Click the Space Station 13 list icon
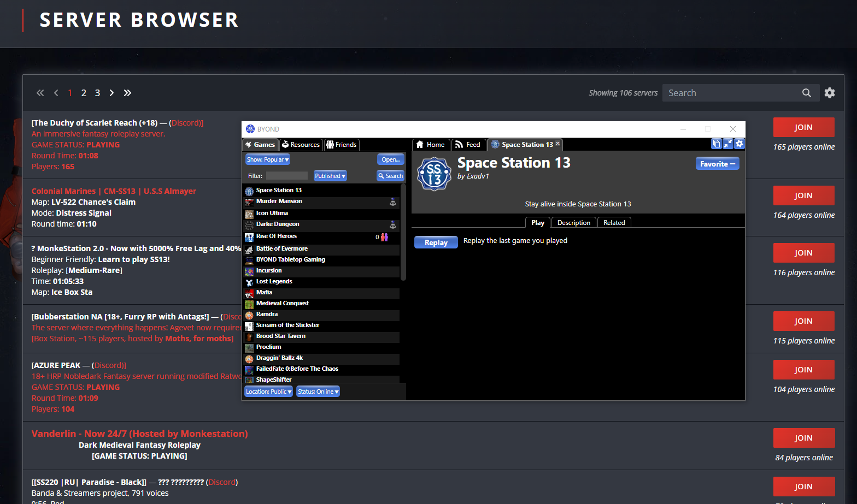This screenshot has height=504, width=857. [249, 191]
